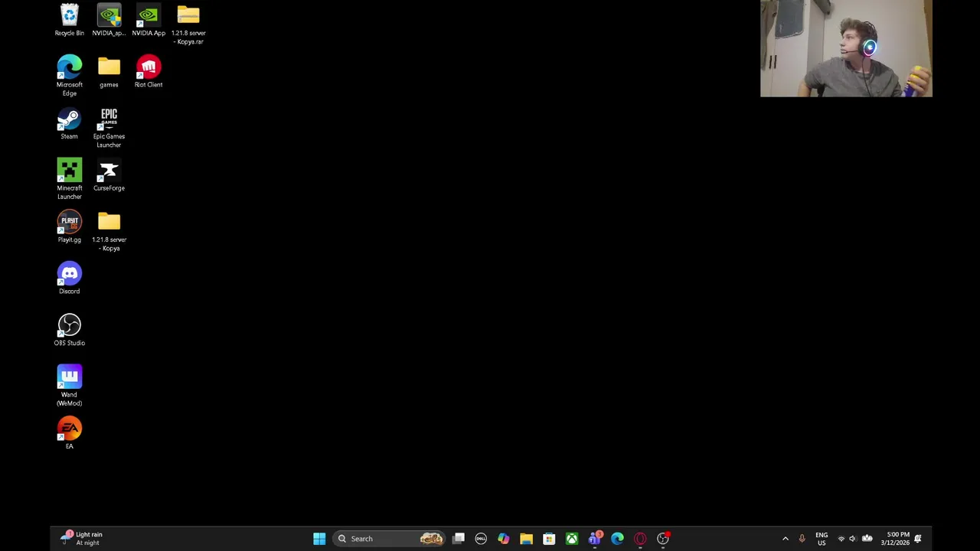Click the taskbar Search box
980x551 pixels.
click(x=390, y=539)
